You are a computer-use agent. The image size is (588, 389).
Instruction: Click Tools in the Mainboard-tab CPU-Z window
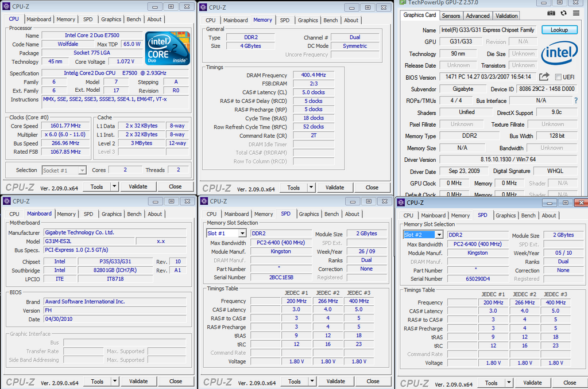click(97, 381)
